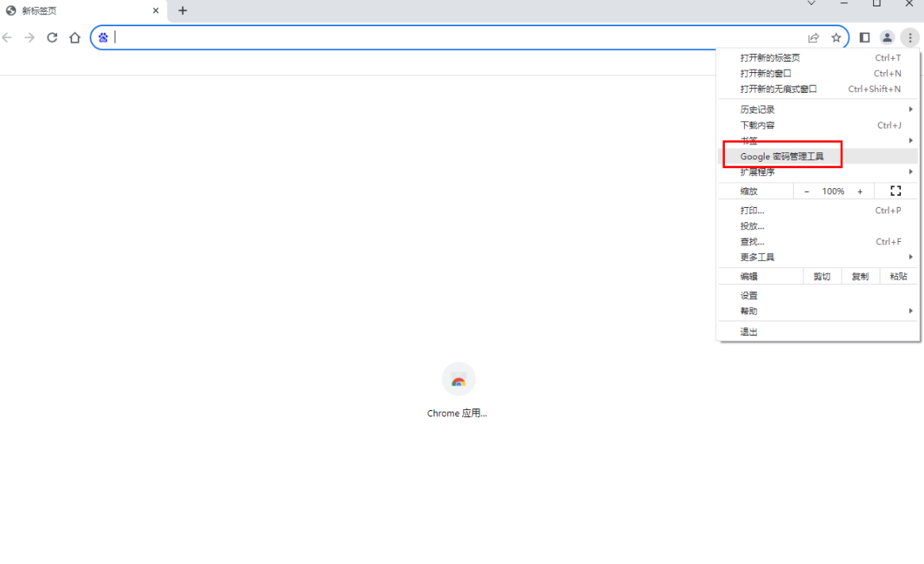The height and width of the screenshot is (564, 924).
Task: Decrease zoom with minus button
Action: click(807, 191)
